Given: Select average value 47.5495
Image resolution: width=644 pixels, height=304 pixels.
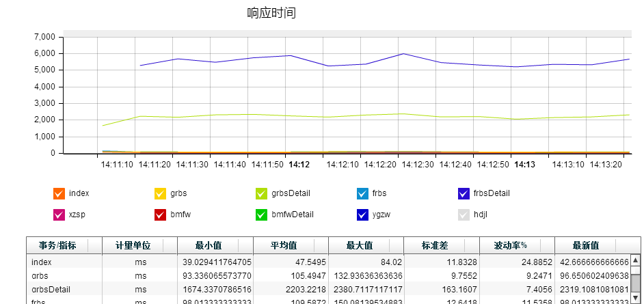Looking at the screenshot, I should pos(310,262).
